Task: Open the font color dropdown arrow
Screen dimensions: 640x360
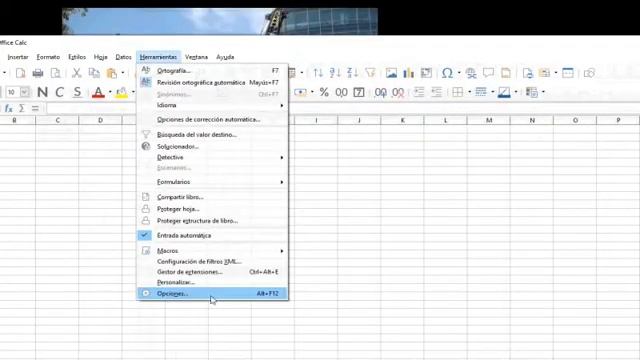Action: click(x=110, y=92)
